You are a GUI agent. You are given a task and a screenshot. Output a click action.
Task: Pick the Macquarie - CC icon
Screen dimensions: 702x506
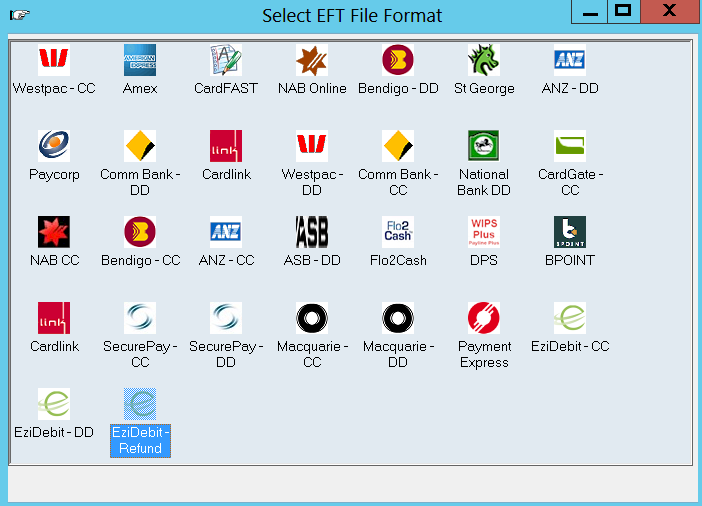tap(312, 318)
